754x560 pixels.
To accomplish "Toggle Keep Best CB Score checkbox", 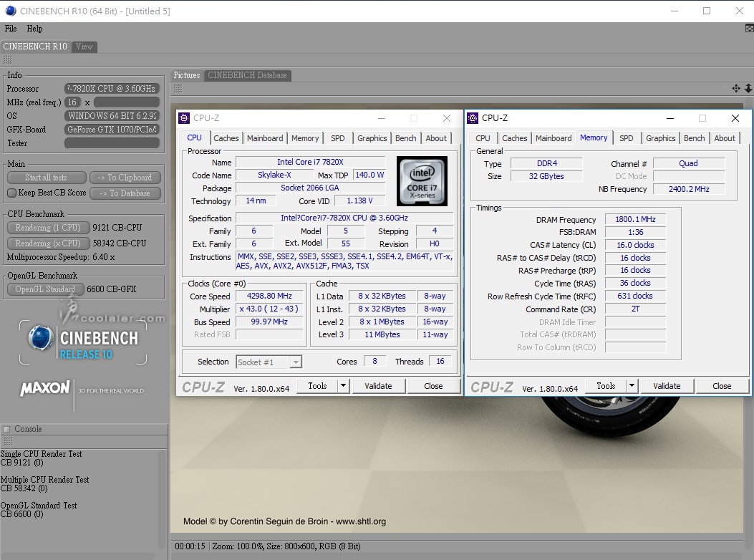I will pyautogui.click(x=12, y=193).
